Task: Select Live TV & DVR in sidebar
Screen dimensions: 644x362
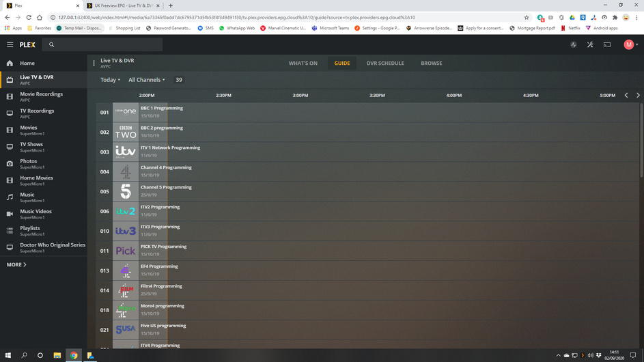Action: pyautogui.click(x=44, y=80)
